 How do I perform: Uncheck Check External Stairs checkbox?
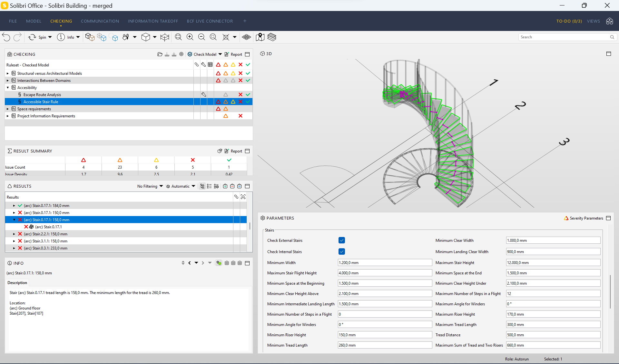tap(342, 240)
